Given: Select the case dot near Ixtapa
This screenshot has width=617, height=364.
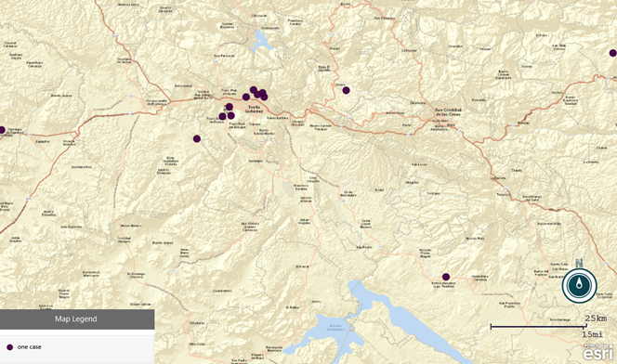Looking at the screenshot, I should coord(346,90).
